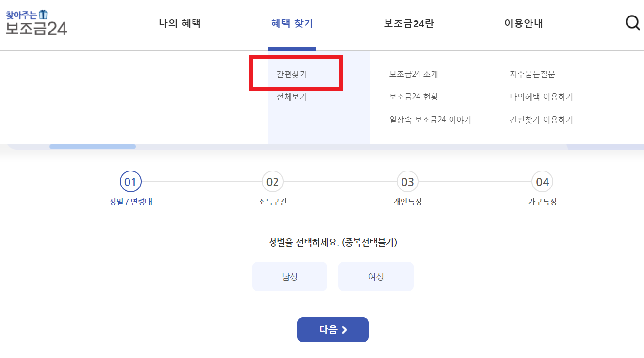
Task: Expand 이용안내 menu
Action: (x=524, y=23)
